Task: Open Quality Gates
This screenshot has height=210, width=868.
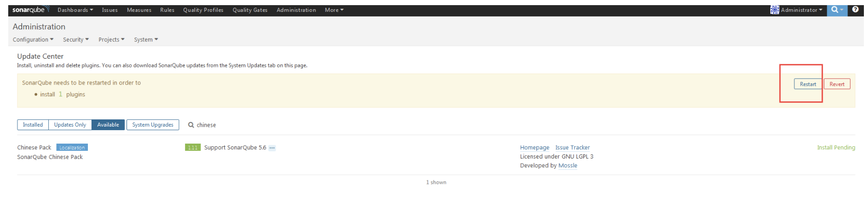Action: pyautogui.click(x=250, y=10)
